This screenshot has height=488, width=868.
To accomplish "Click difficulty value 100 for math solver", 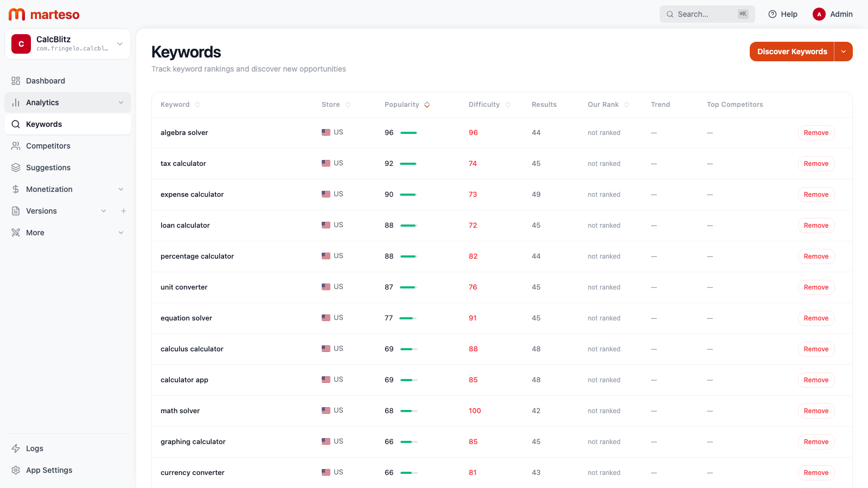I will pos(475,411).
